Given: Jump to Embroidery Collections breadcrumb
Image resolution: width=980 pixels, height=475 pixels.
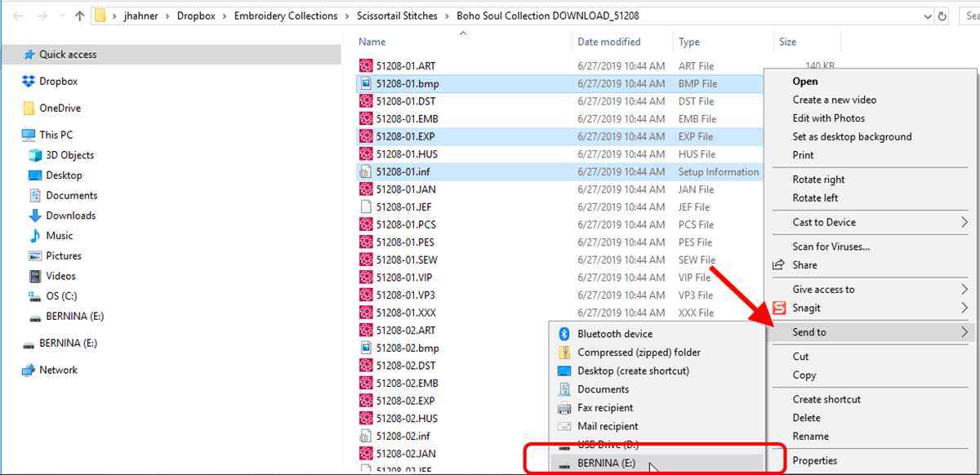Looking at the screenshot, I should click(285, 15).
